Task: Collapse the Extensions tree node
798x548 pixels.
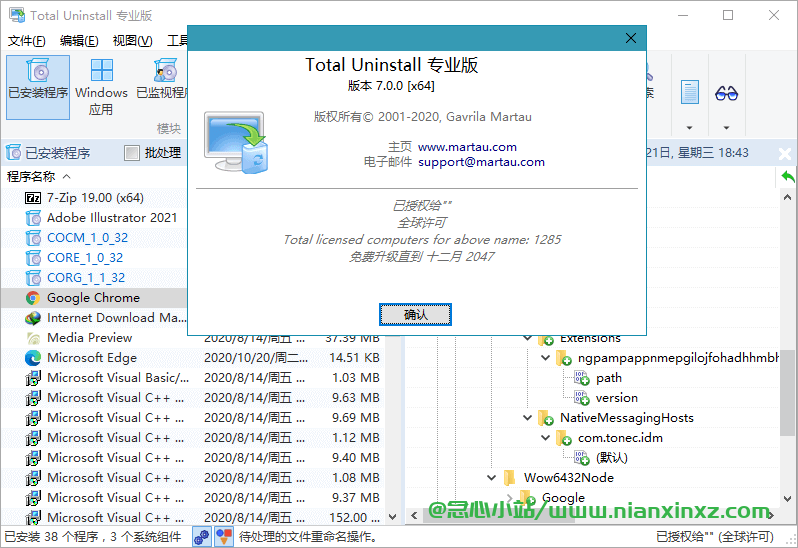Action: [528, 338]
